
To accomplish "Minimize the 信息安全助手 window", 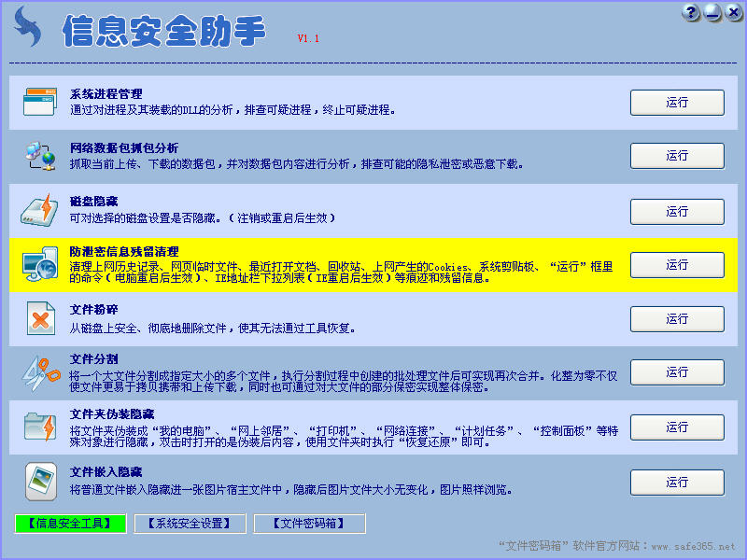I will pyautogui.click(x=712, y=13).
